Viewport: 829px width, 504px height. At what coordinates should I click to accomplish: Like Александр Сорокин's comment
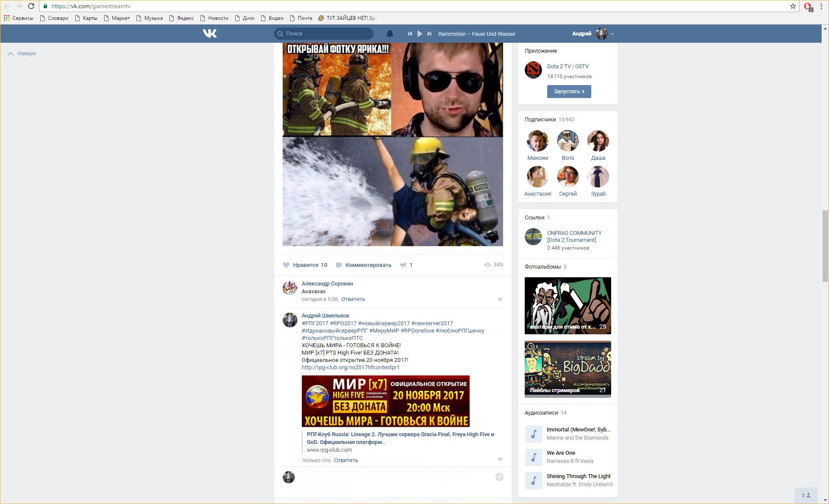[500, 299]
